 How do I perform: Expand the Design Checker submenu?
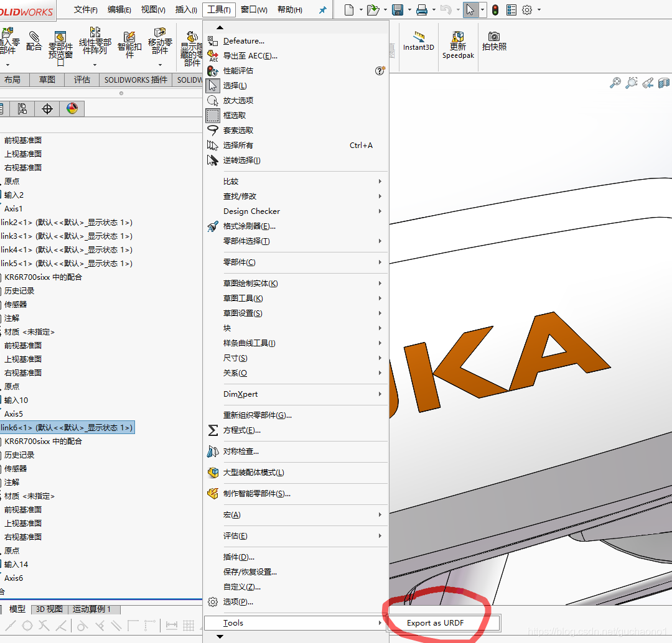[x=296, y=211]
